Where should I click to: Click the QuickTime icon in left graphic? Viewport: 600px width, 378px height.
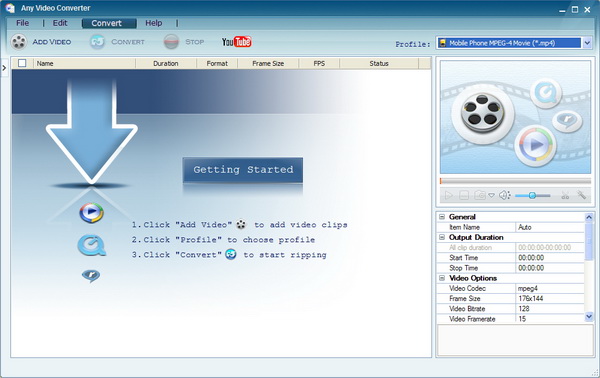(x=91, y=245)
